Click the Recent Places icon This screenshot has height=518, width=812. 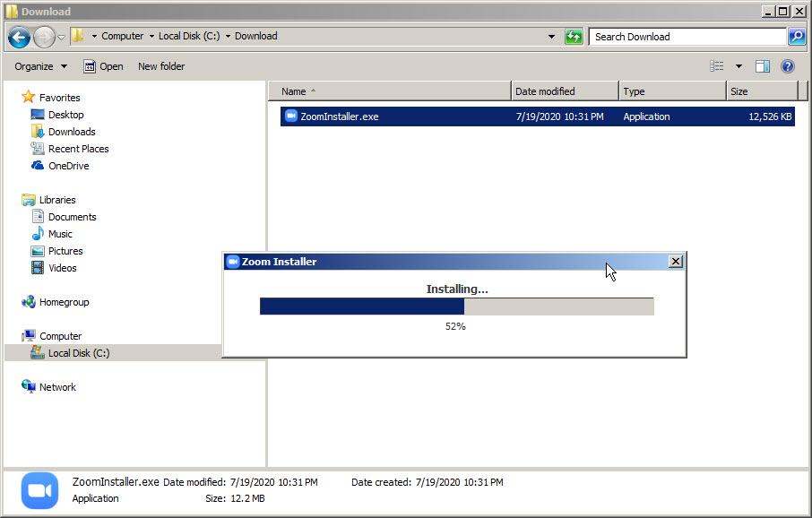(38, 148)
